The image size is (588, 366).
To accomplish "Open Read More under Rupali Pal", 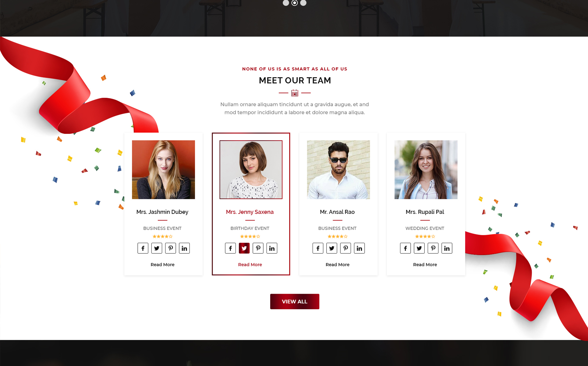I will [425, 265].
